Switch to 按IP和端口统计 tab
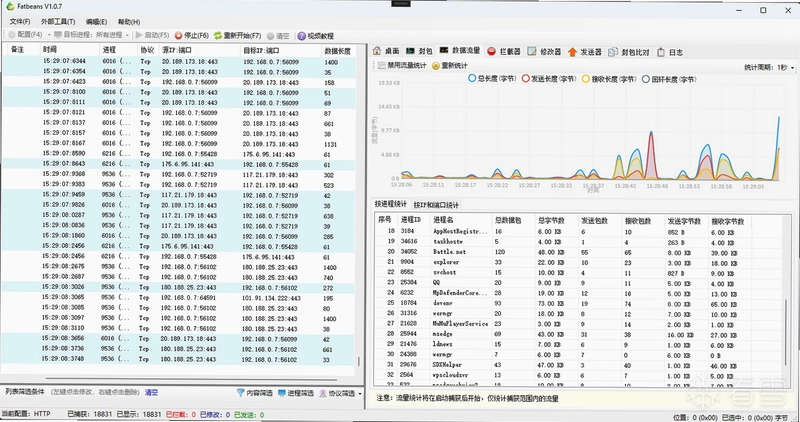 (x=435, y=205)
